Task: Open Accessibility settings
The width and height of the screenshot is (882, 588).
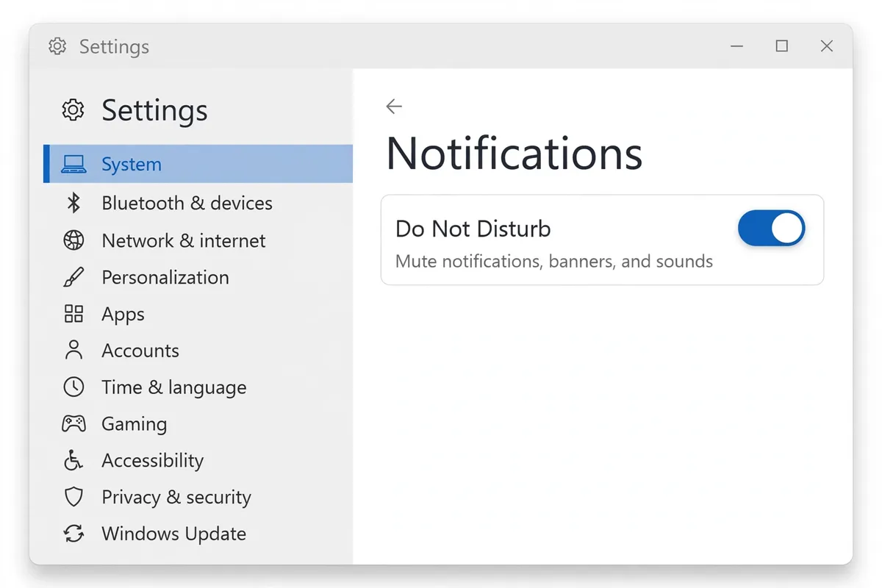Action: pos(198,461)
